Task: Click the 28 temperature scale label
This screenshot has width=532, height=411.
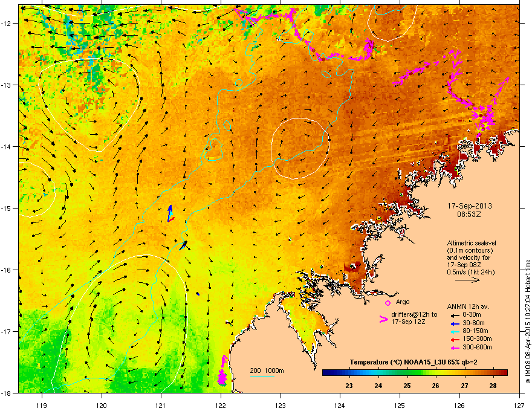Action: (493, 386)
